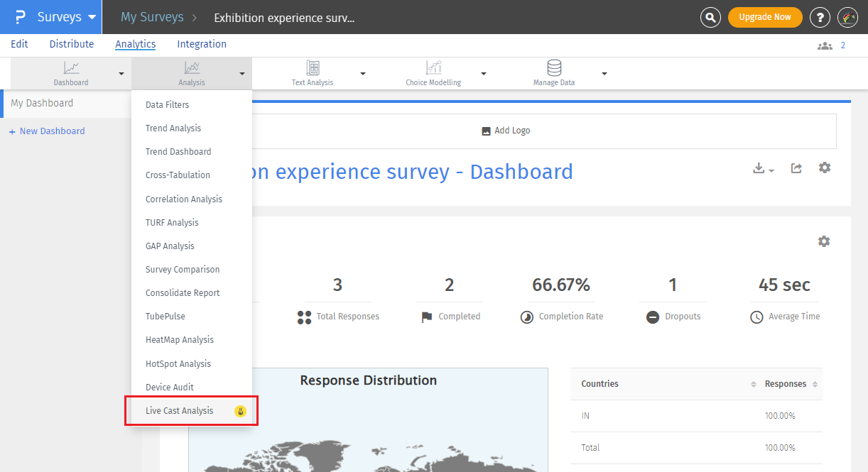The width and height of the screenshot is (868, 472).
Task: Click Add Logo placeholder area
Action: tap(506, 131)
